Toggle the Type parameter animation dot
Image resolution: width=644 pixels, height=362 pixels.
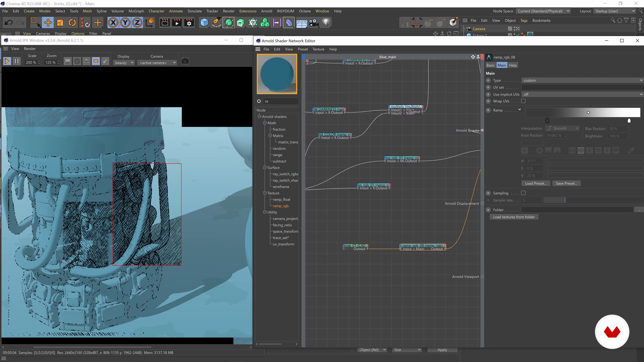tap(488, 80)
